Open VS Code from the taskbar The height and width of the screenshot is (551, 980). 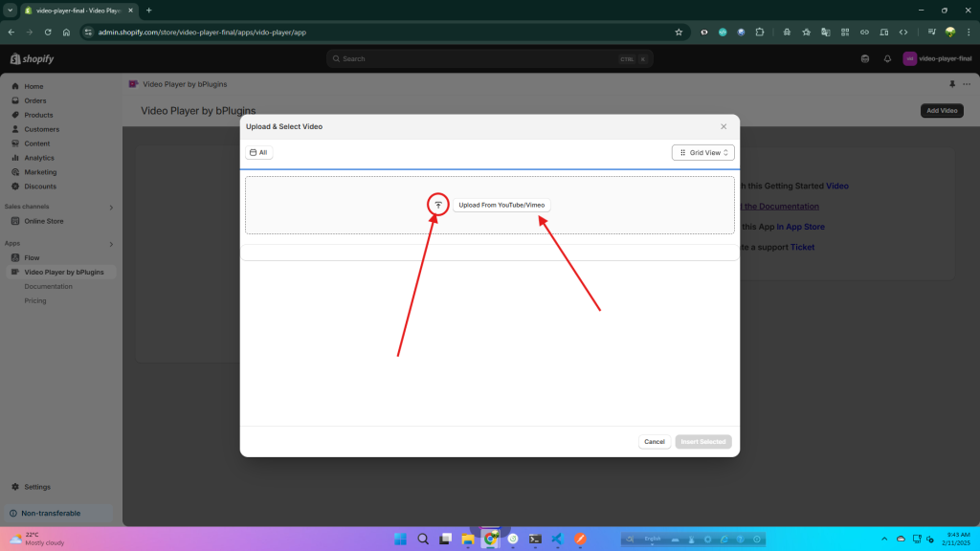556,540
